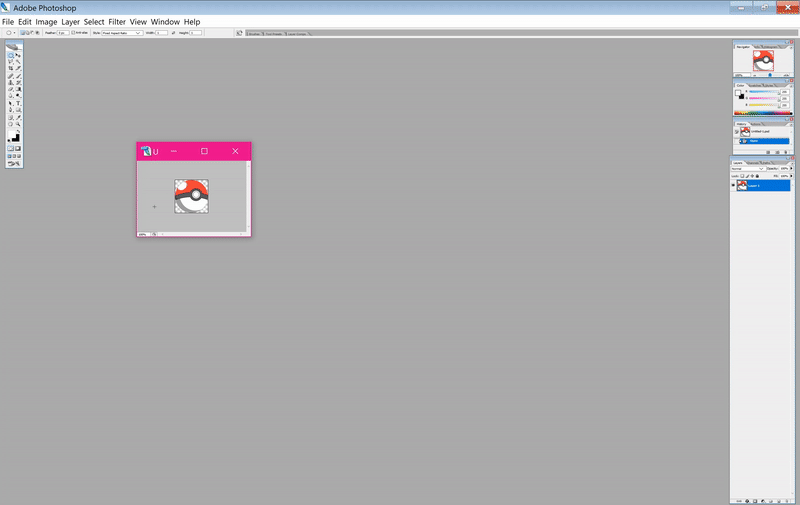This screenshot has height=505, width=800.
Task: Toggle the Anti-alias checkbox
Action: [73, 33]
